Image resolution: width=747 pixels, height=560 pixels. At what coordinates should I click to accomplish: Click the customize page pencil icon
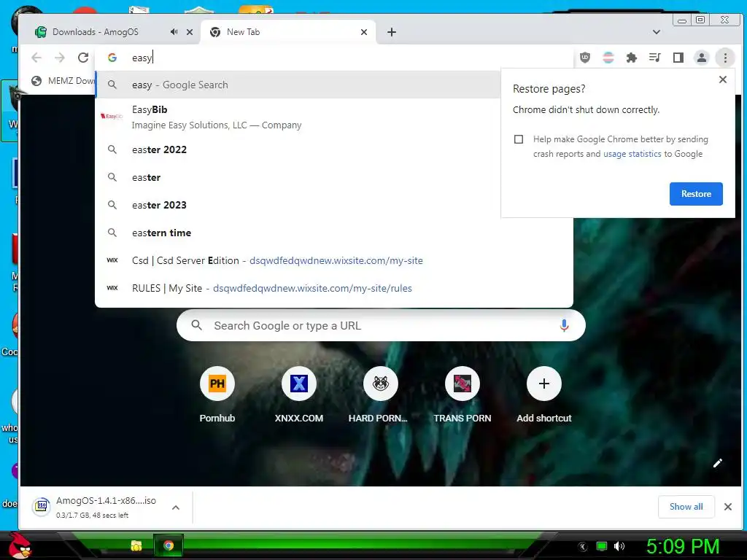[x=718, y=463]
